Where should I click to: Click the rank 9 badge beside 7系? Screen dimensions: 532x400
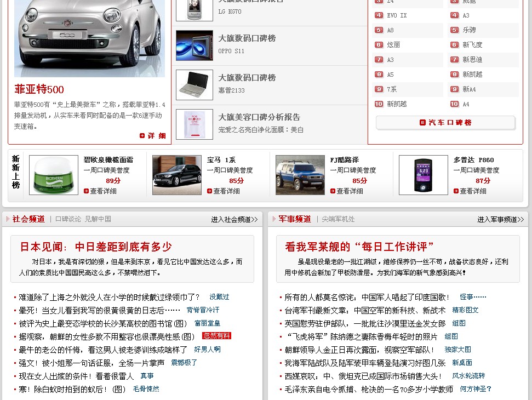379,89
